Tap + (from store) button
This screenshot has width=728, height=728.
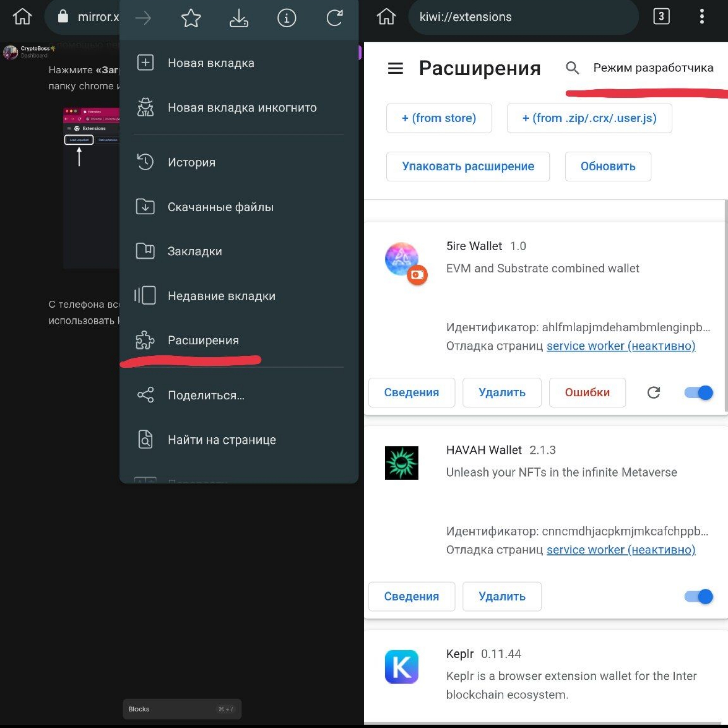pos(439,118)
